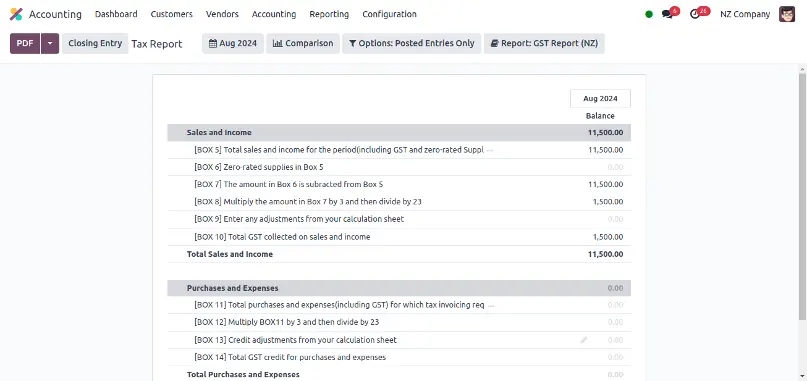This screenshot has width=807, height=381.
Task: Click the BOX 10 balance 1,500.00
Action: tap(608, 237)
